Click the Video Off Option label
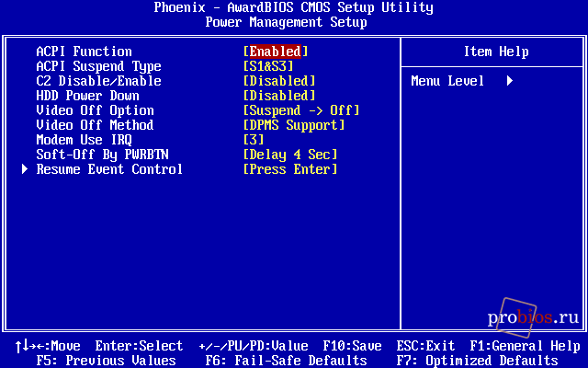This screenshot has height=368, width=588. coord(95,110)
